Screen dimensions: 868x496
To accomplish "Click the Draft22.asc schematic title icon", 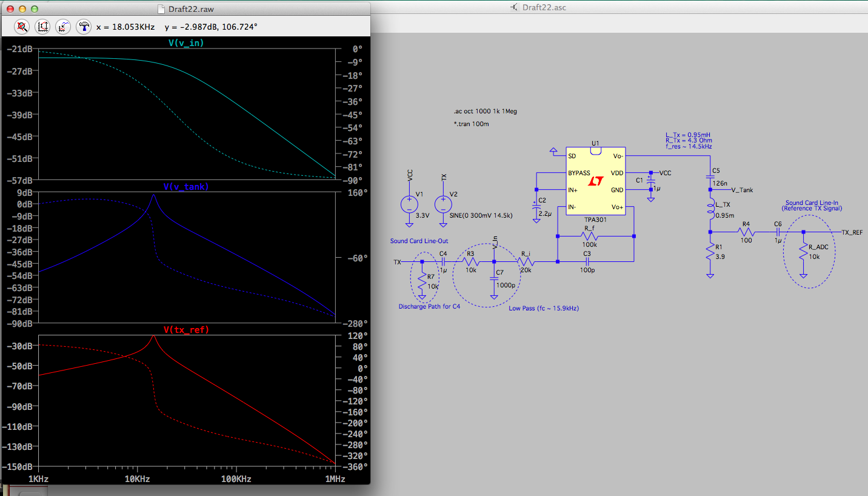I will (x=515, y=7).
